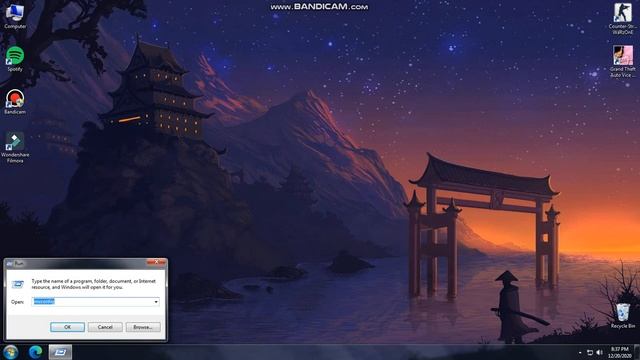The height and width of the screenshot is (360, 640).
Task: Select the Recycle Bin icon
Action: click(x=623, y=316)
